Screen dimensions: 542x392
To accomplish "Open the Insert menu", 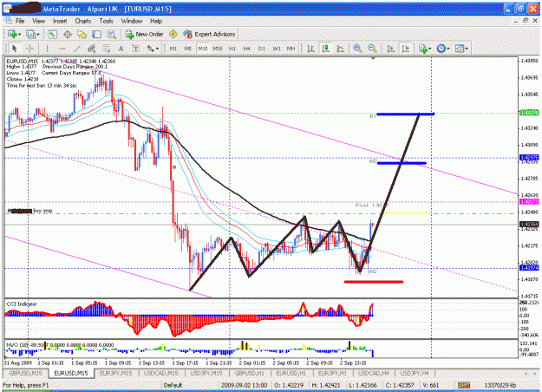I will (x=60, y=21).
